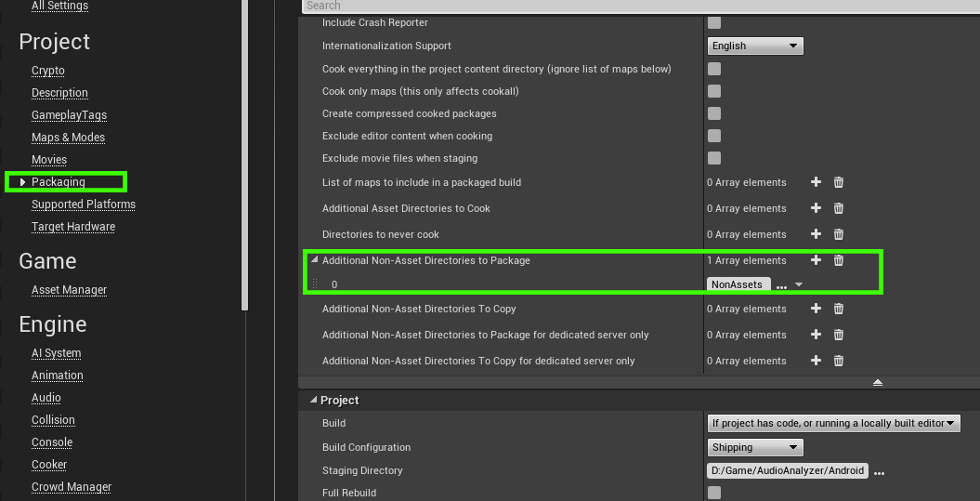Open the Crypto settings link
The height and width of the screenshot is (501, 980).
(x=48, y=71)
